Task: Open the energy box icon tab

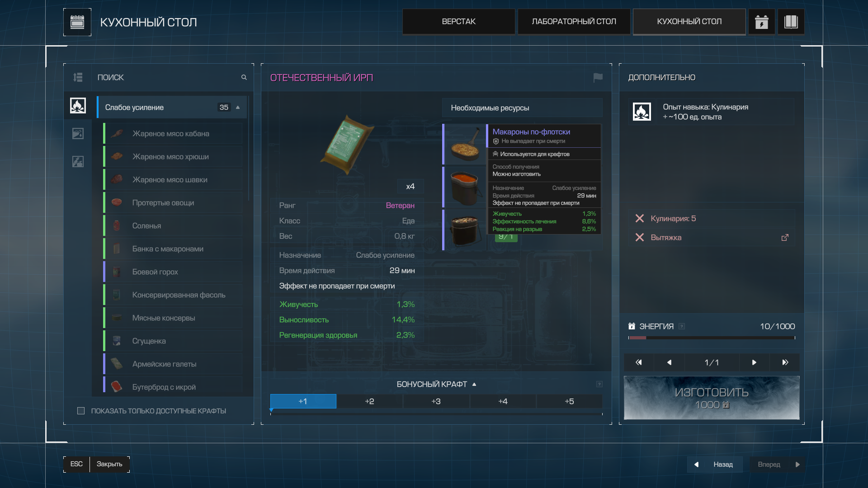Action: 762,22
